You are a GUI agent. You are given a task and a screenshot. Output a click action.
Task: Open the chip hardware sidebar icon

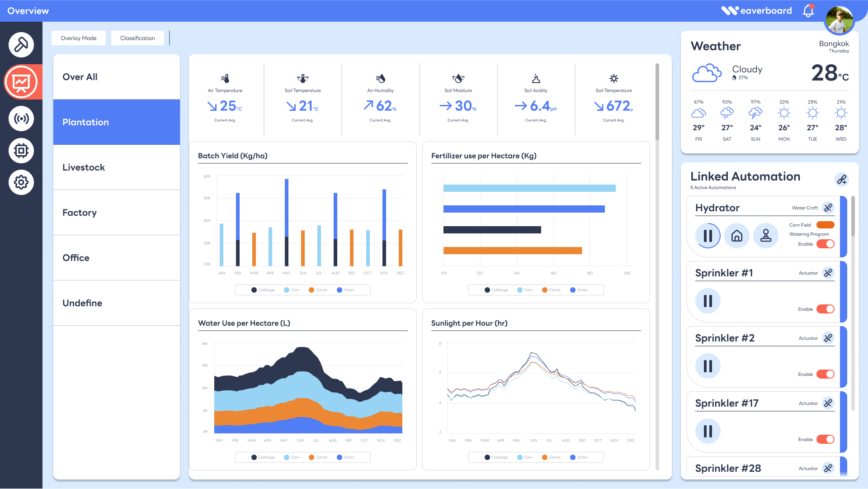coord(21,151)
